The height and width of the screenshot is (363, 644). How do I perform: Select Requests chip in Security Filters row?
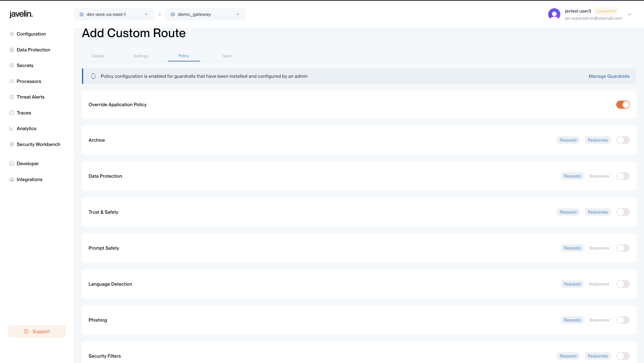(x=568, y=356)
